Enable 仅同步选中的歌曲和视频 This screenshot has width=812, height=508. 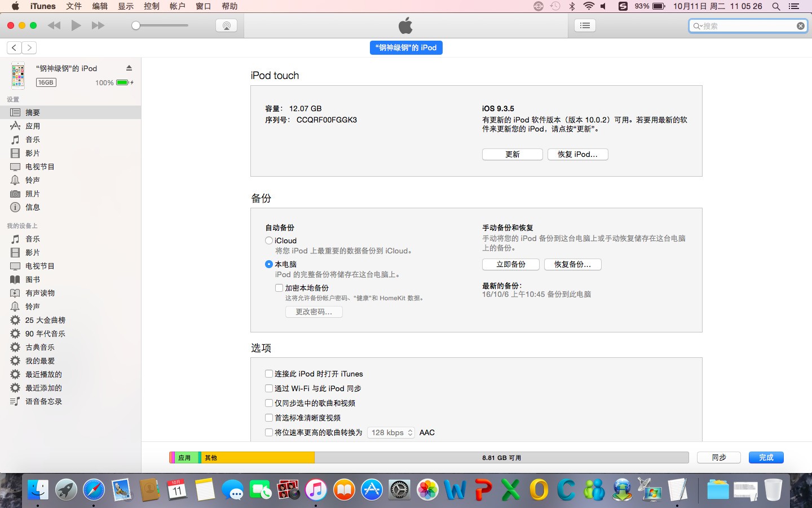[x=269, y=403]
